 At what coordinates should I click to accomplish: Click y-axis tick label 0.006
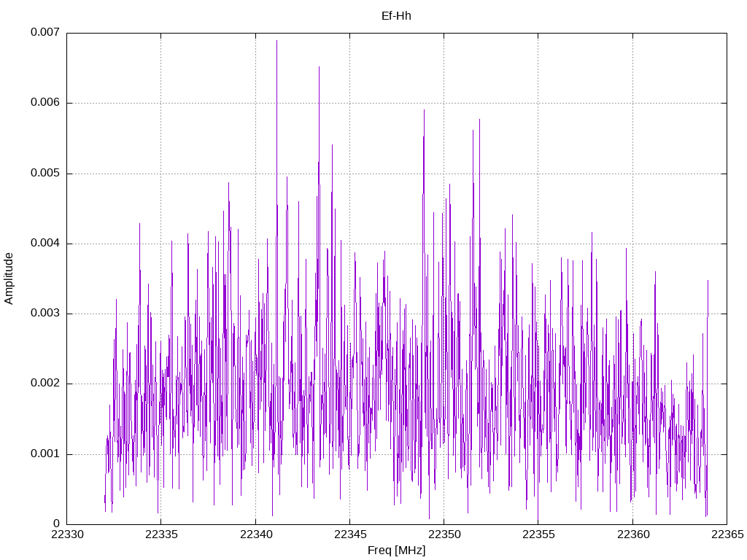[45, 102]
